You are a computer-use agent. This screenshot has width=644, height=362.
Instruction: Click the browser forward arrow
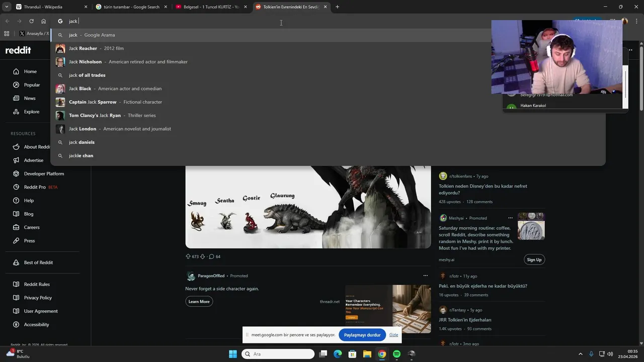coord(19,21)
